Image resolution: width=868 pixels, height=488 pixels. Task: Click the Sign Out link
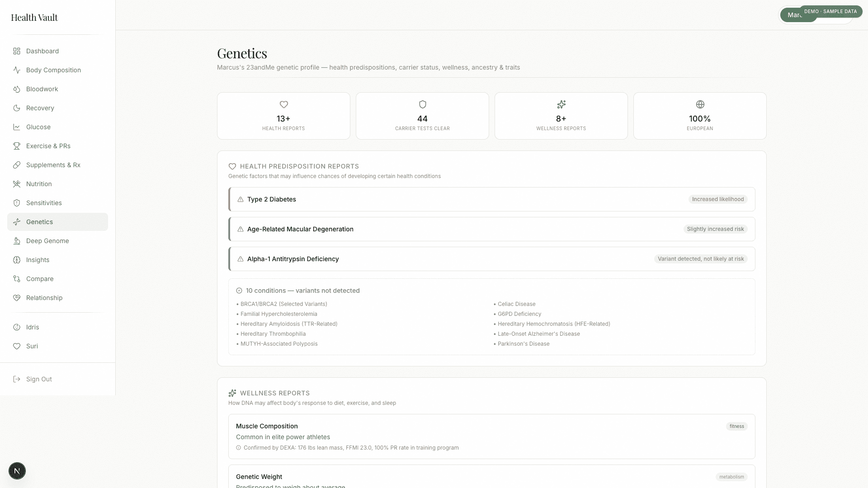(x=57, y=379)
